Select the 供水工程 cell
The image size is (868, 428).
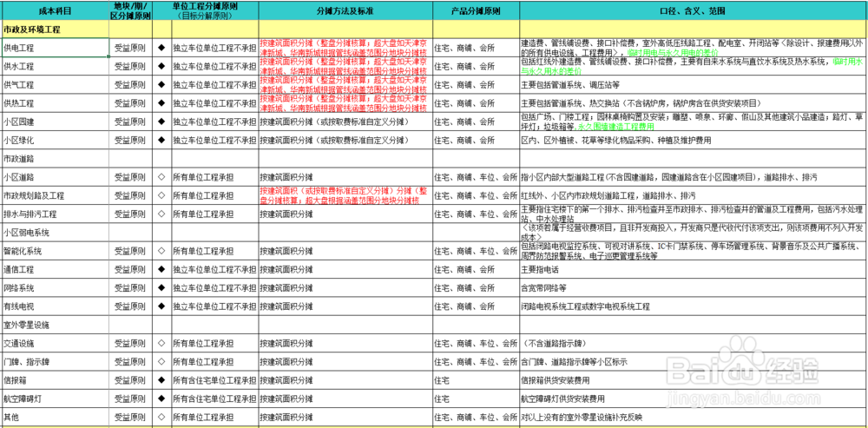pos(54,66)
